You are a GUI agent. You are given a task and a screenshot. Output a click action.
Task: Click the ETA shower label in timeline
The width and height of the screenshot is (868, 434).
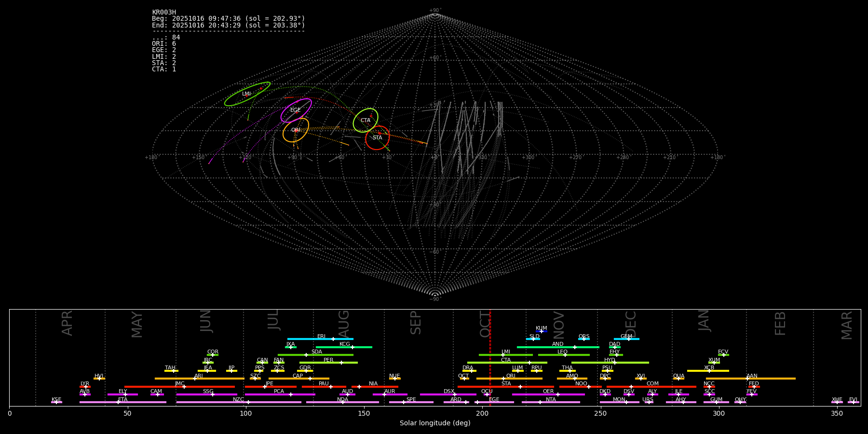(123, 400)
